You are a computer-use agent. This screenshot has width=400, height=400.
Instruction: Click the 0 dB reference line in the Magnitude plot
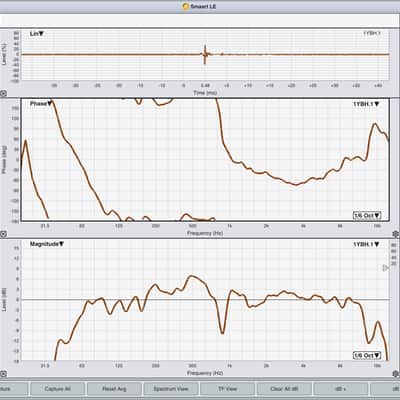pyautogui.click(x=205, y=300)
